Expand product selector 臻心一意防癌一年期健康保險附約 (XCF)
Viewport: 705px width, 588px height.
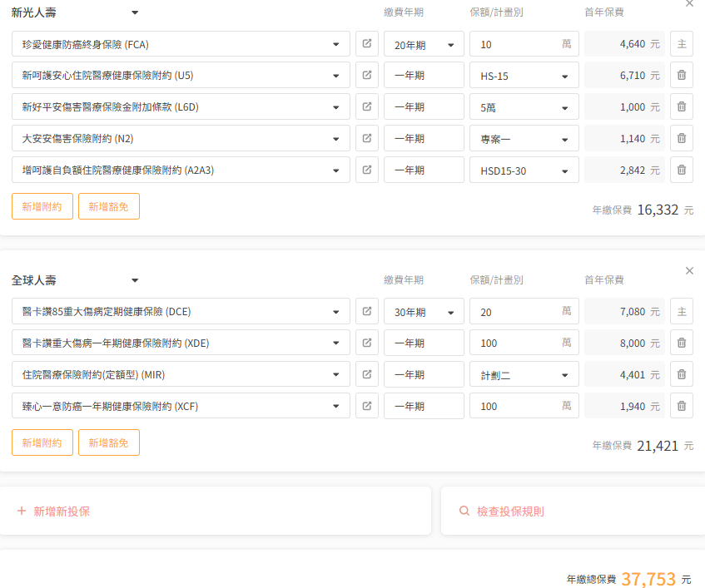[181, 406]
